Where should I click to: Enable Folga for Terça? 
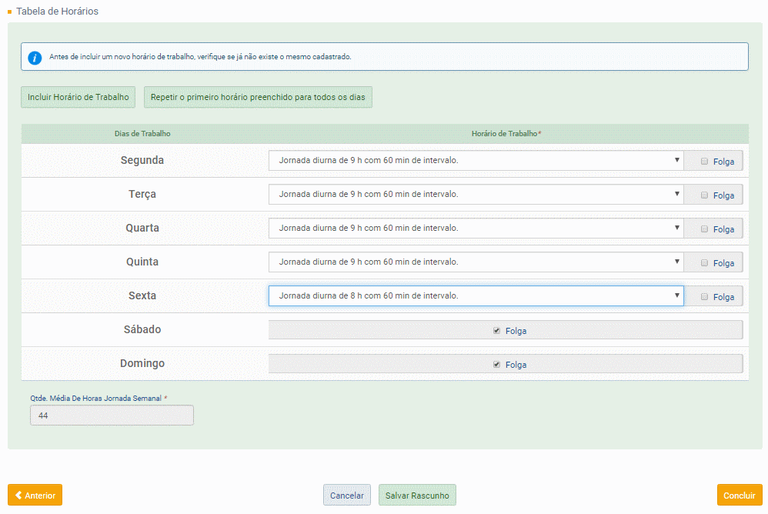coord(704,195)
